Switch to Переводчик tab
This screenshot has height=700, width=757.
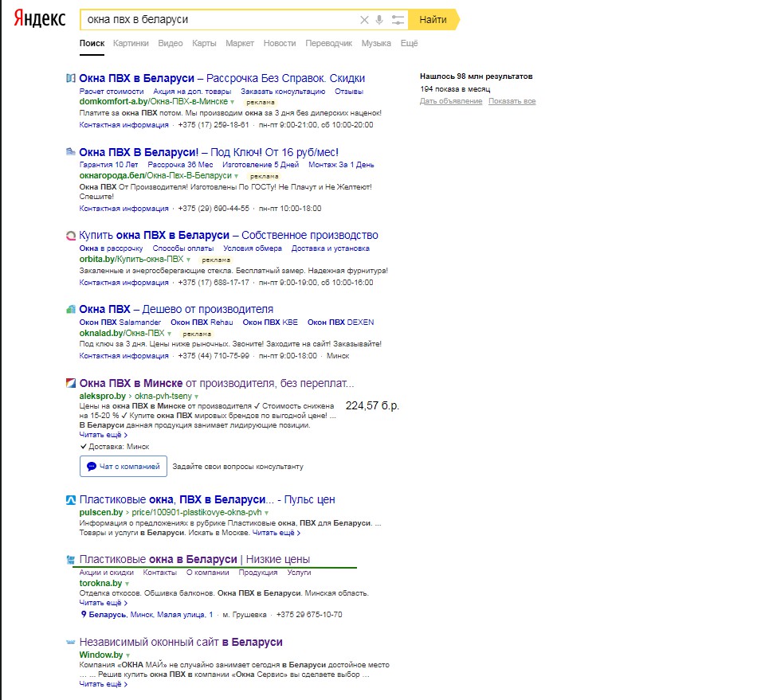[x=329, y=43]
